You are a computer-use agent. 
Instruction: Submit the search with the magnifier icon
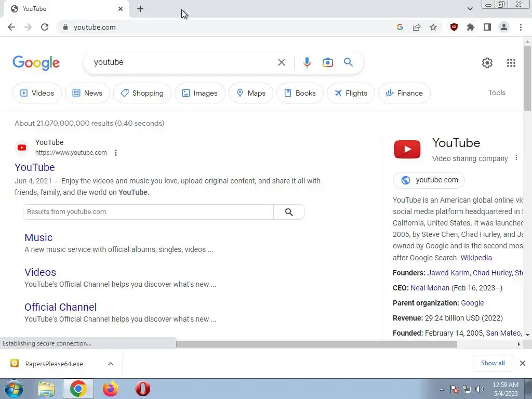348,62
